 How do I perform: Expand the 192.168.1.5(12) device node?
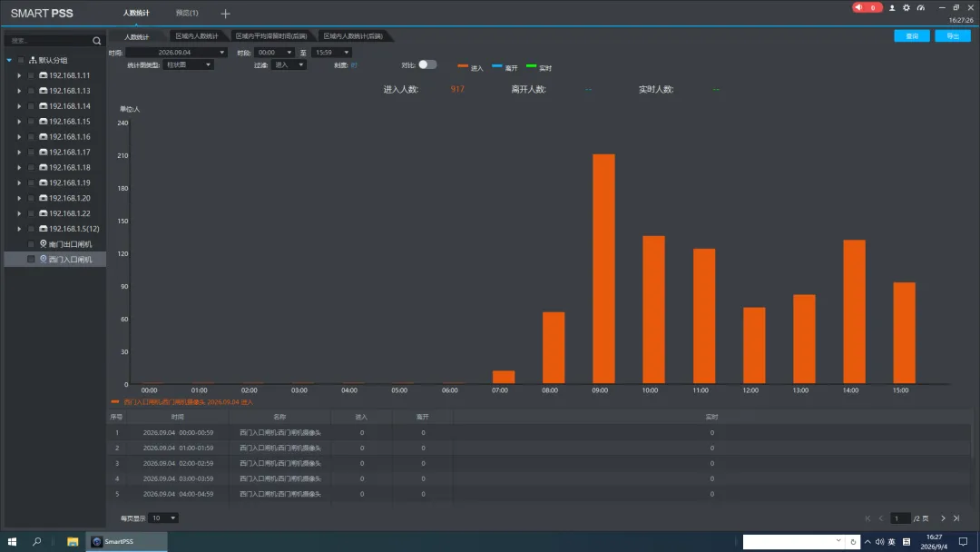[19, 229]
